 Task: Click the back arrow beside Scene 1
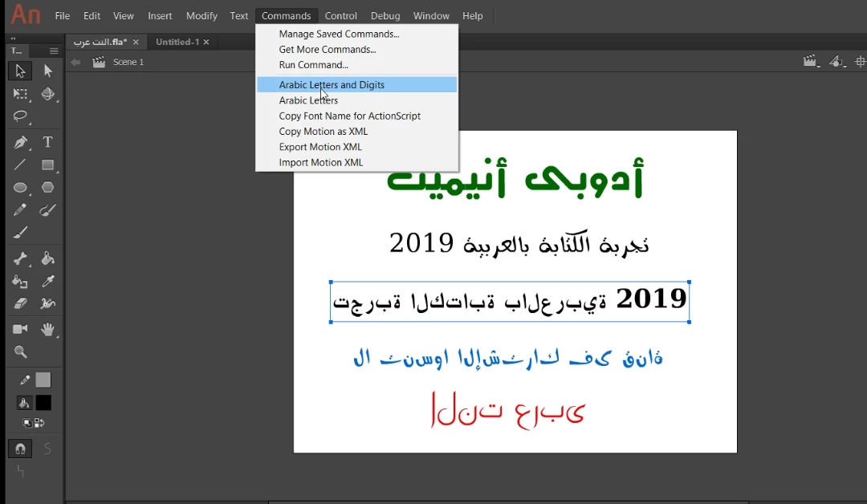(75, 62)
